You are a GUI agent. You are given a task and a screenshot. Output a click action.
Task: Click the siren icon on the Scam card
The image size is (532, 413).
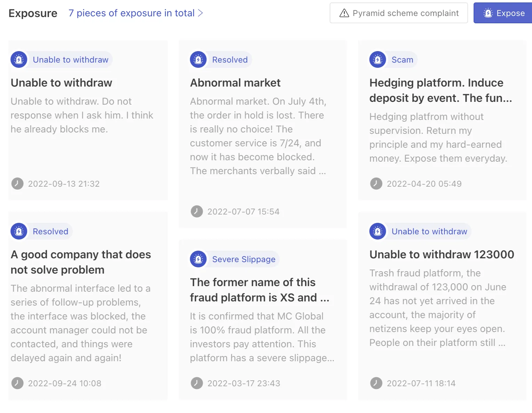point(378,59)
